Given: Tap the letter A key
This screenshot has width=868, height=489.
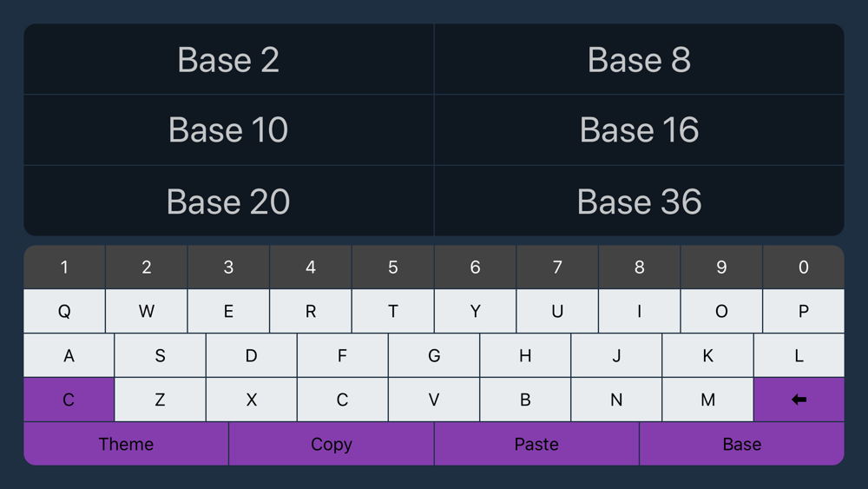Looking at the screenshot, I should point(69,355).
